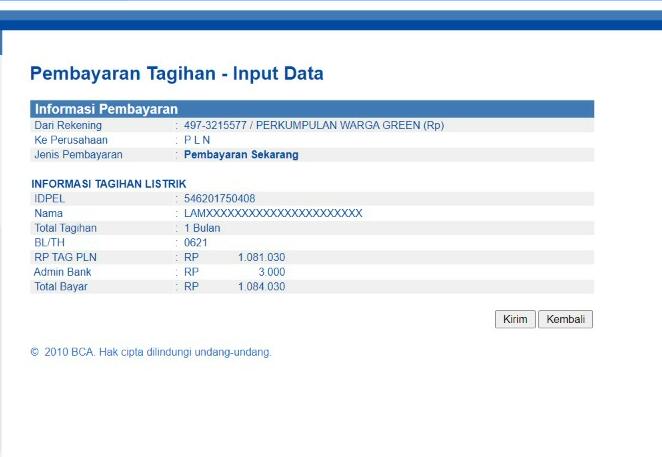The width and height of the screenshot is (662, 457).
Task: Select the BL/TH value 0621
Action: (195, 242)
